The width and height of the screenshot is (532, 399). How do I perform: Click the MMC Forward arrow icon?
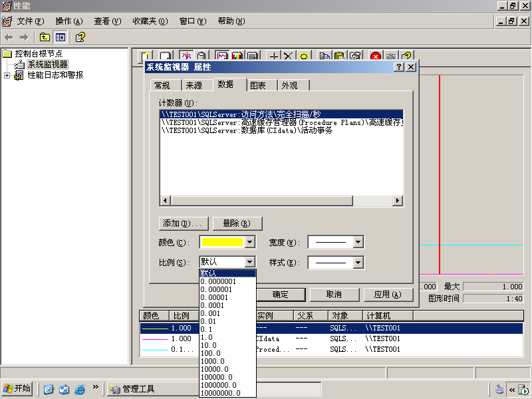pyautogui.click(x=24, y=37)
